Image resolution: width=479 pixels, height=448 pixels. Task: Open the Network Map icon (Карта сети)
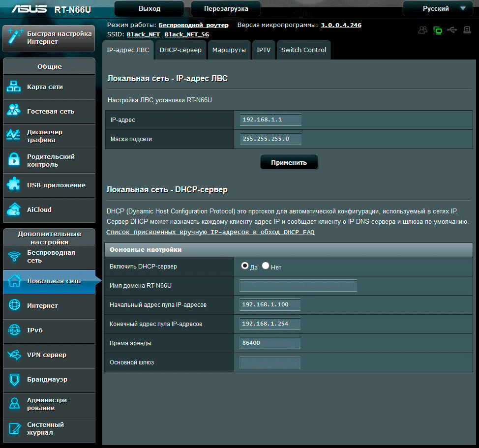coord(14,87)
